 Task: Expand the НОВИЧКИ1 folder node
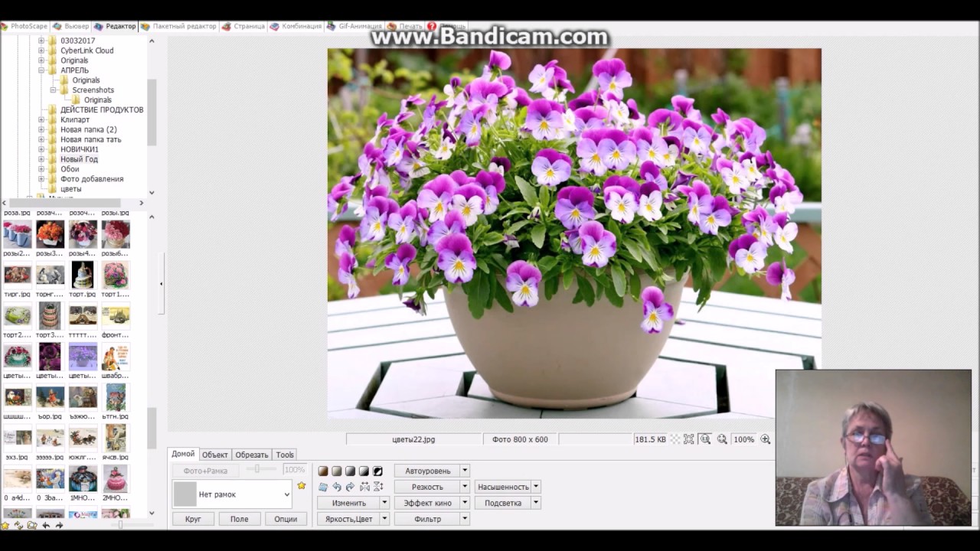[x=41, y=149]
